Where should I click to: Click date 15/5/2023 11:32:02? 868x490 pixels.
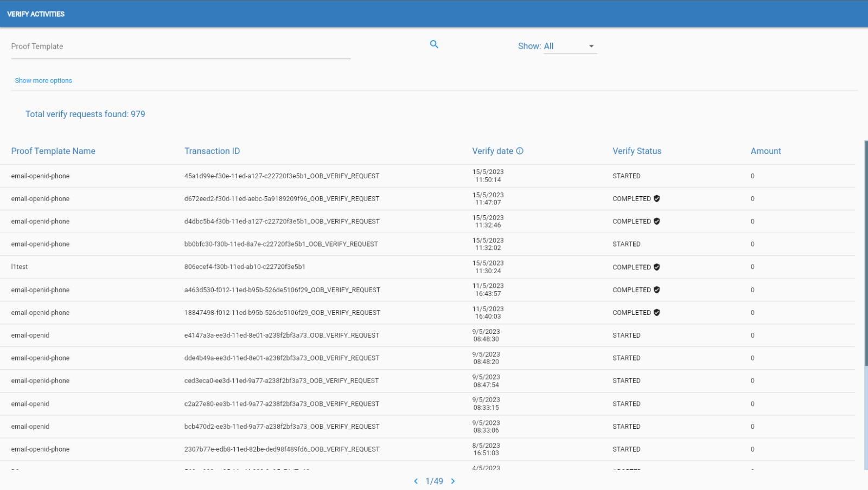(x=488, y=244)
